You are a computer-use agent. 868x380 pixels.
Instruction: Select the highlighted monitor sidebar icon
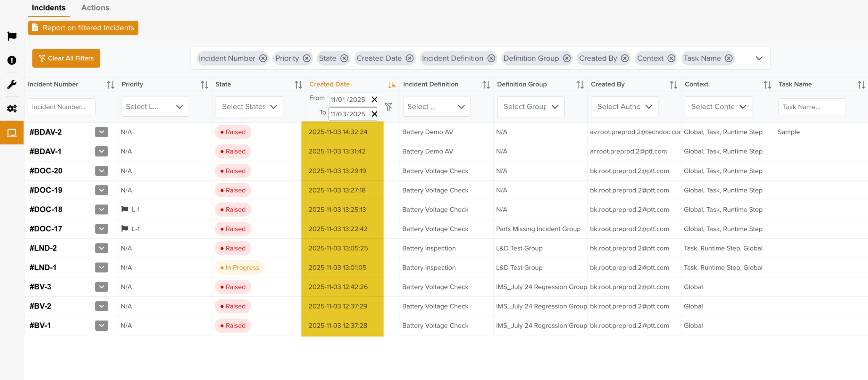coord(12,133)
